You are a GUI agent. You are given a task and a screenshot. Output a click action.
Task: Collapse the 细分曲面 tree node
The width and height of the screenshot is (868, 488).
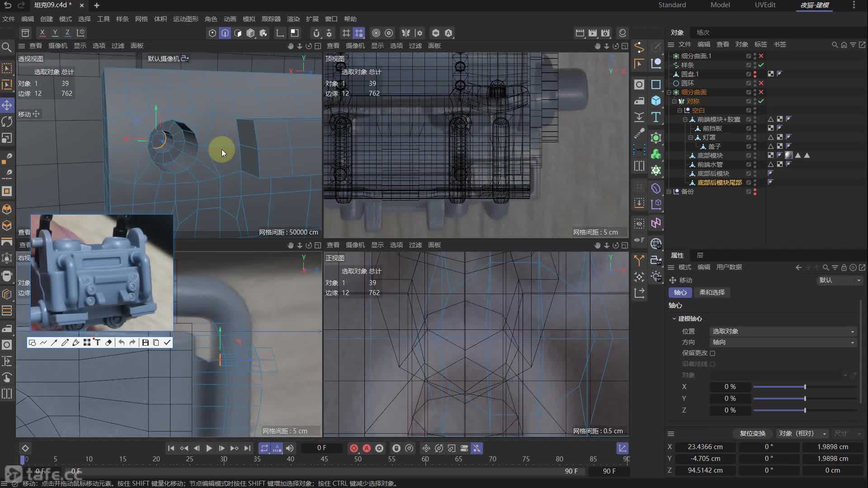[669, 92]
